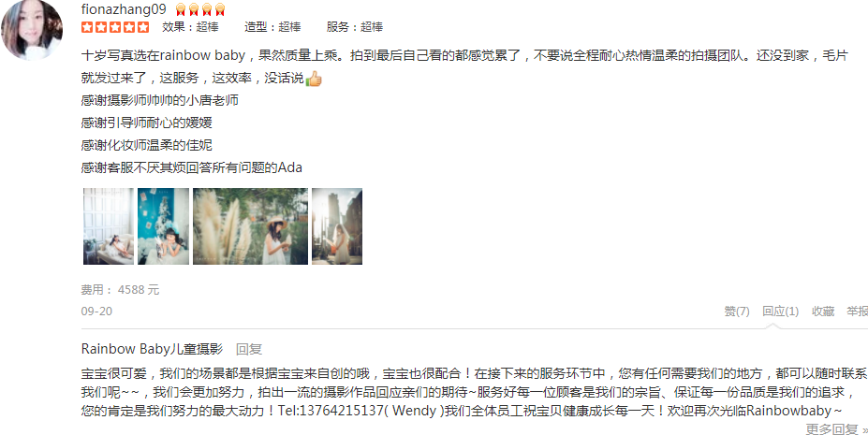Click the five-star rating icon
Image resolution: width=868 pixels, height=435 pixels.
pos(115,27)
